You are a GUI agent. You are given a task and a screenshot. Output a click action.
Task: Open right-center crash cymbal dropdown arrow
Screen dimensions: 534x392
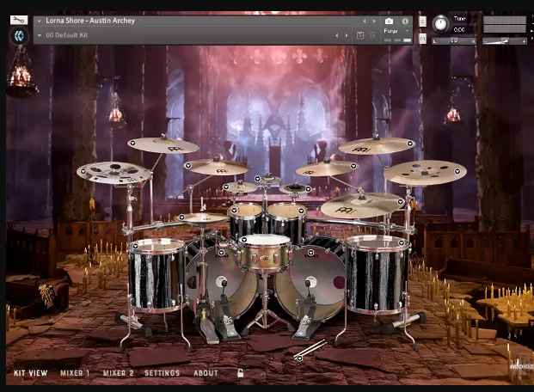point(353,166)
